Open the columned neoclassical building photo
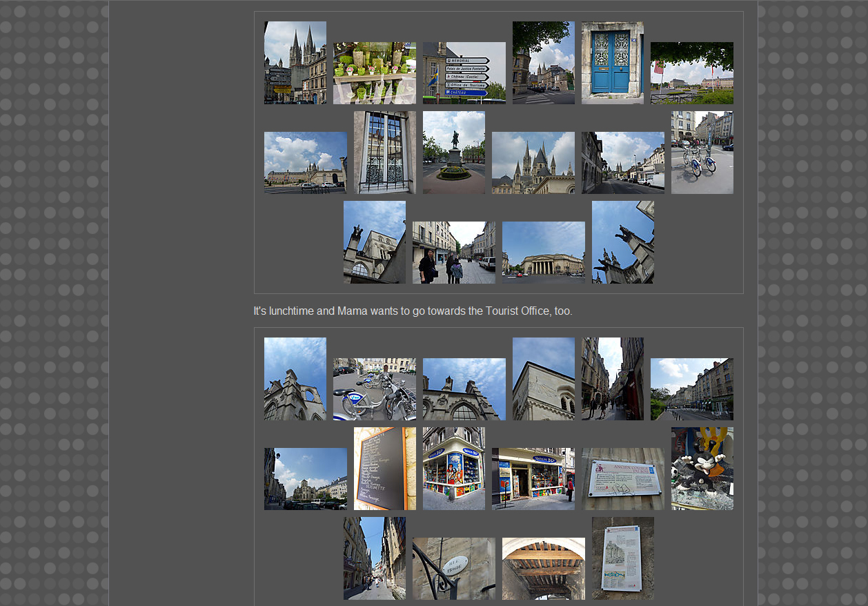868x606 pixels. click(543, 253)
